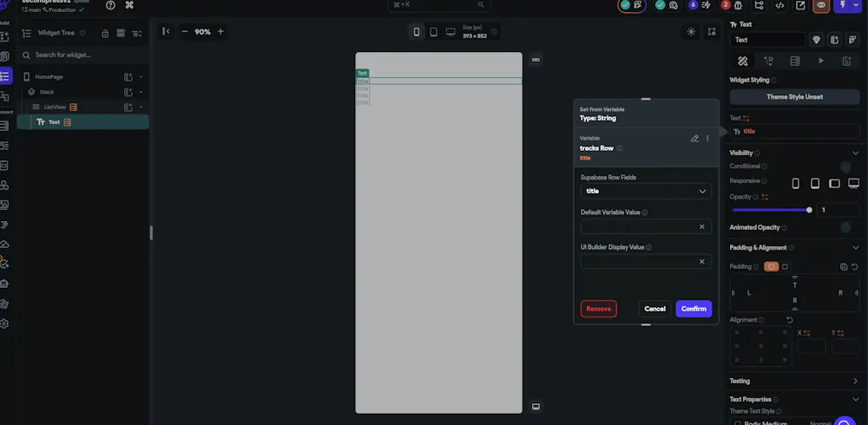Open the keyboard shortcuts command icon
The image size is (868, 425).
click(x=129, y=5)
